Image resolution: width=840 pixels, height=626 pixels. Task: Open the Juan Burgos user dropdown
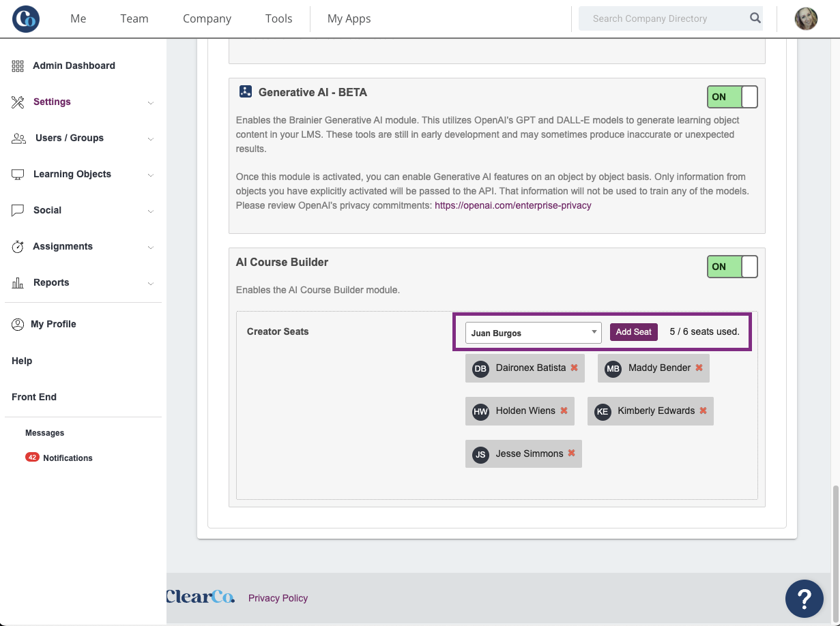tap(533, 333)
